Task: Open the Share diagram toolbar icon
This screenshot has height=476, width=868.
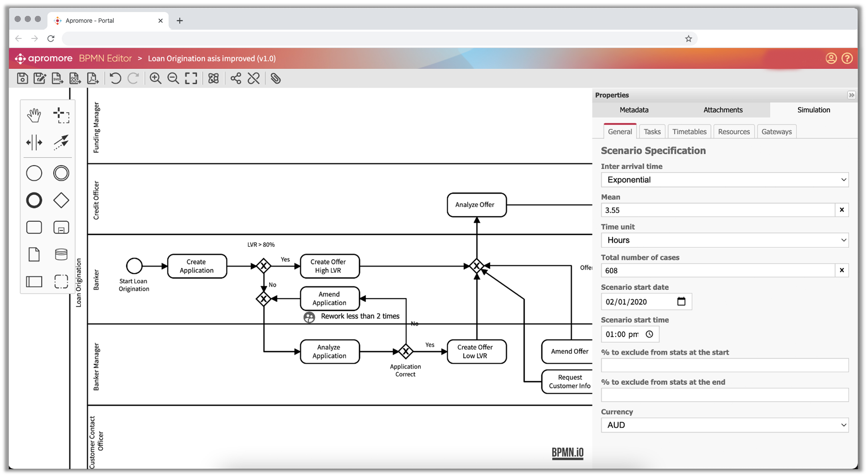Action: pos(236,78)
